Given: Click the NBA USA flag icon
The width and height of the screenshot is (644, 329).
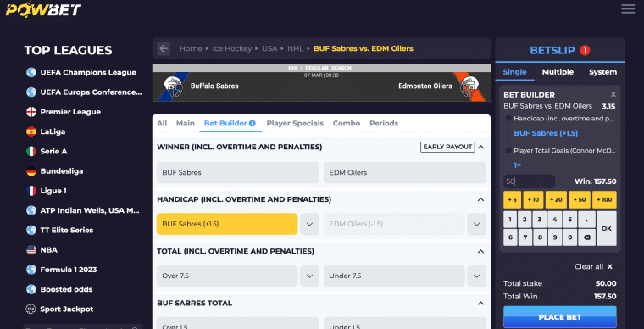Looking at the screenshot, I should (31, 250).
